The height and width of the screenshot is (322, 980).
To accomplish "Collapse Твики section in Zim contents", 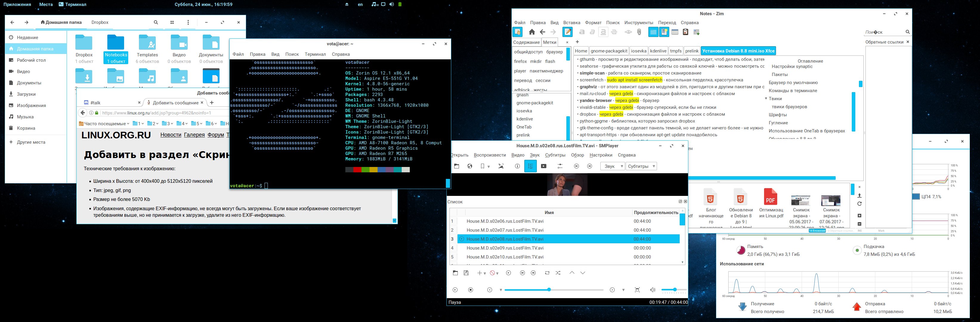I will click(766, 98).
